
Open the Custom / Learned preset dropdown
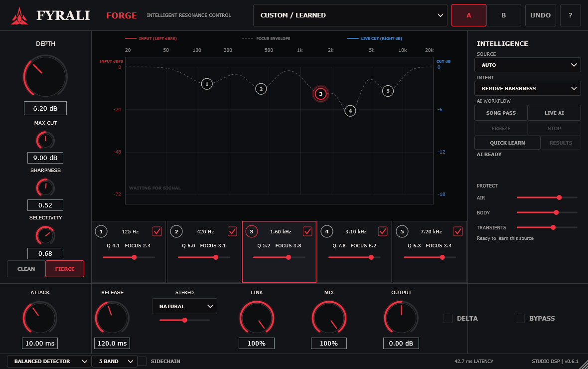tap(350, 15)
